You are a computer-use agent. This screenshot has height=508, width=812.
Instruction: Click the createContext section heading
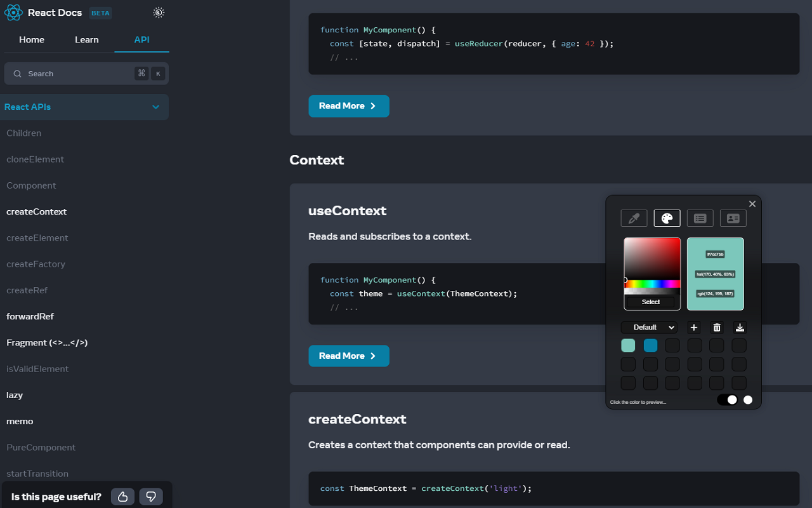pyautogui.click(x=357, y=419)
